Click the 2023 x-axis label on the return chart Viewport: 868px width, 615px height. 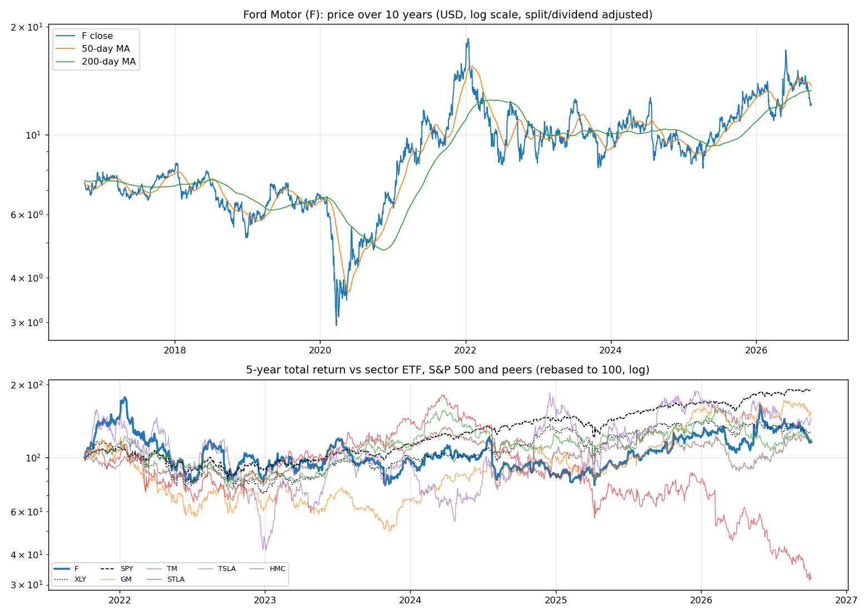click(x=265, y=601)
